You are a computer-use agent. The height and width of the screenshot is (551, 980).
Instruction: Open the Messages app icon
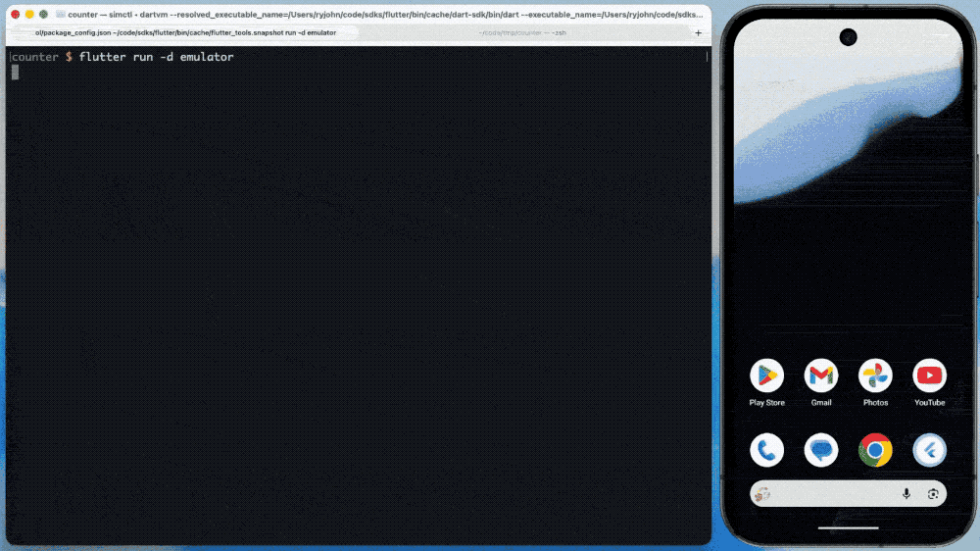tap(820, 450)
